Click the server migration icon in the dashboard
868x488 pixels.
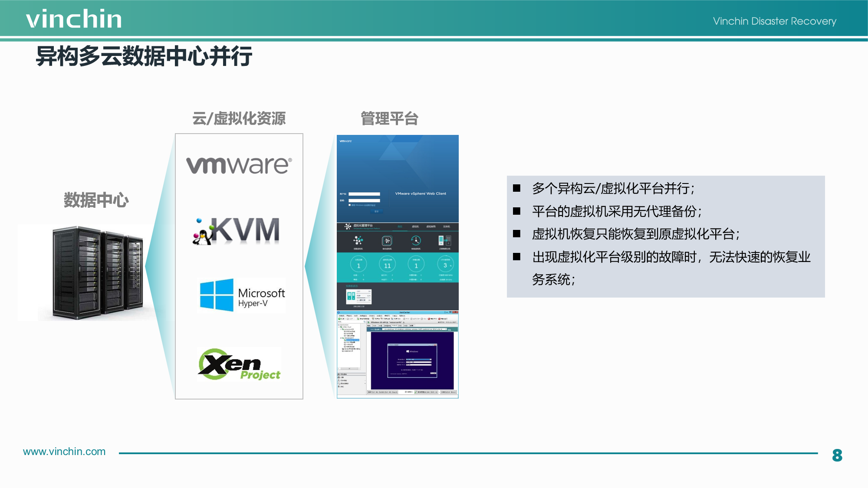(444, 240)
